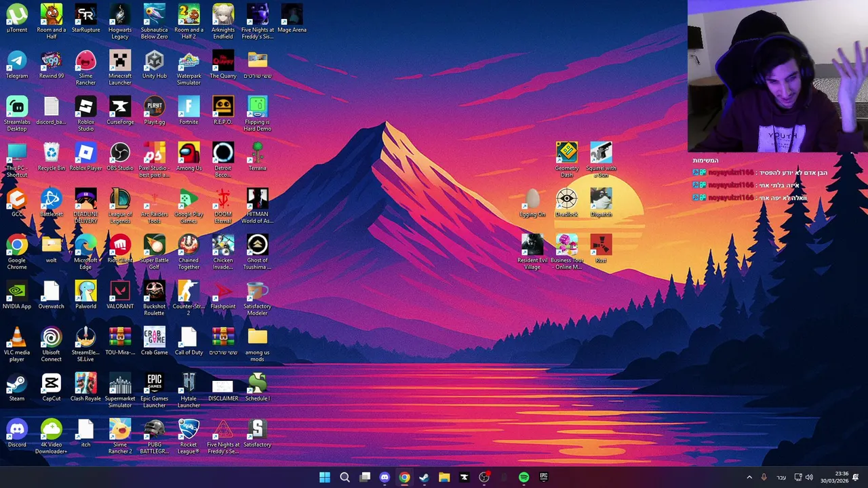Viewport: 868px width, 488px height.
Task: Select the Waterpark Simulator icon
Action: click(189, 68)
